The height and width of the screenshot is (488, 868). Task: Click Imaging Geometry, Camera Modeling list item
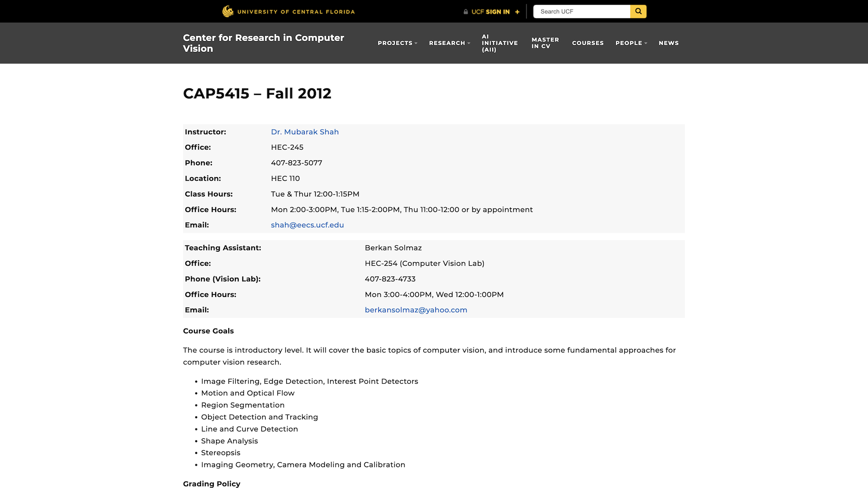click(303, 465)
